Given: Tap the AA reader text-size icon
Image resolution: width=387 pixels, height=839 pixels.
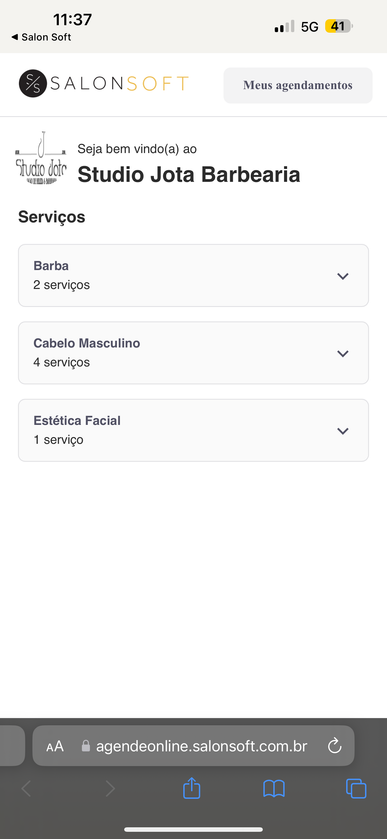Looking at the screenshot, I should coord(55,746).
